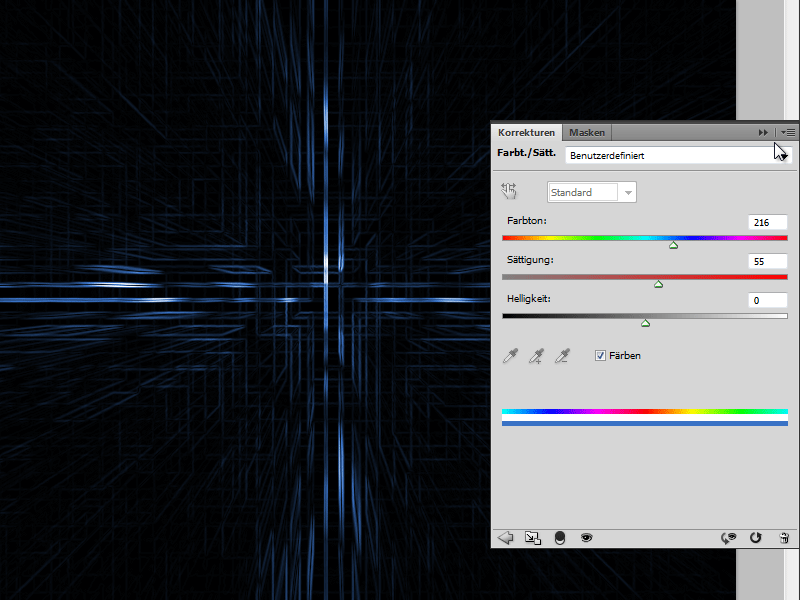Viewport: 800px width, 600px height.
Task: Click the Sättigung value field 55
Action: point(768,261)
